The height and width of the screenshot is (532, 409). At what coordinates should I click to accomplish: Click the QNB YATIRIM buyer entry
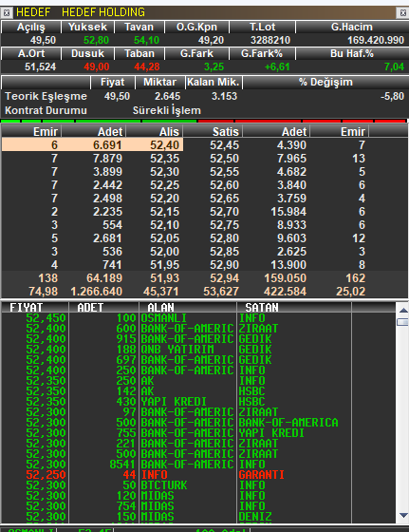point(177,350)
